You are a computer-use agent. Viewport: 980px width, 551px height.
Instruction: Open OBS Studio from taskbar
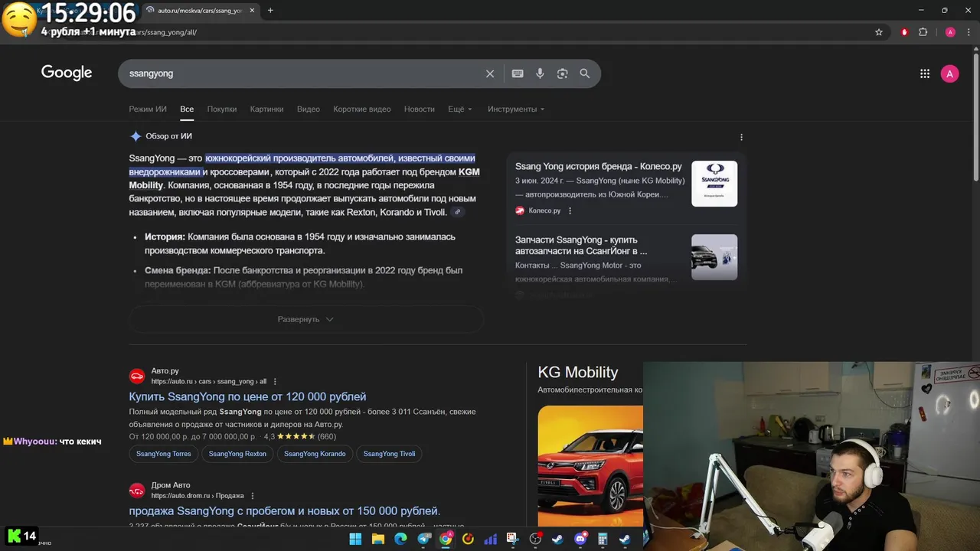pyautogui.click(x=535, y=539)
